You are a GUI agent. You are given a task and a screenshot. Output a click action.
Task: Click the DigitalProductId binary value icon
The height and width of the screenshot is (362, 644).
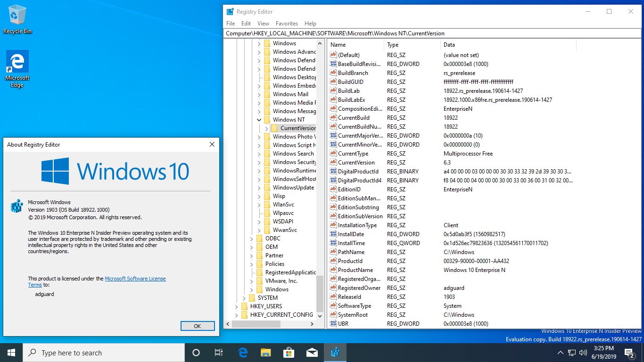point(333,172)
